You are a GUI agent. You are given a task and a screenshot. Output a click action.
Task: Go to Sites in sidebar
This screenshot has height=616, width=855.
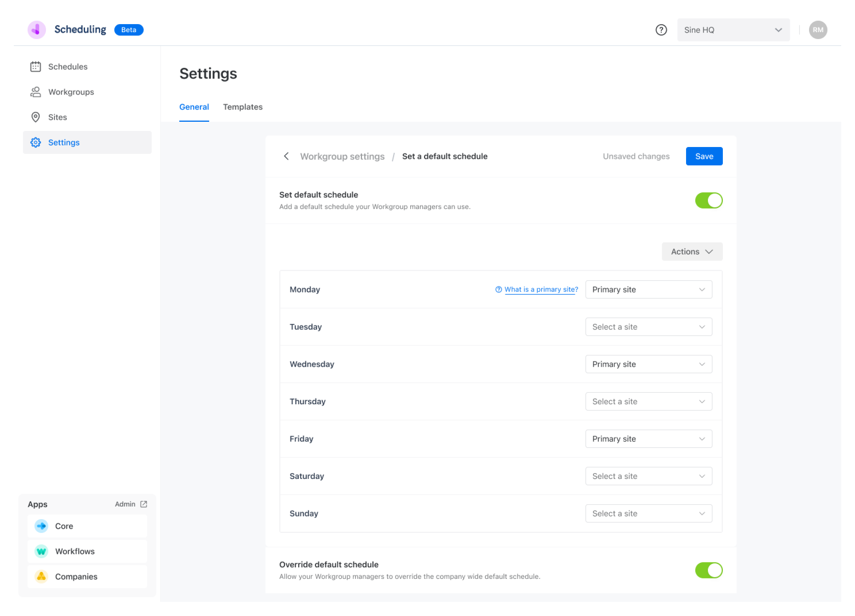pyautogui.click(x=87, y=117)
